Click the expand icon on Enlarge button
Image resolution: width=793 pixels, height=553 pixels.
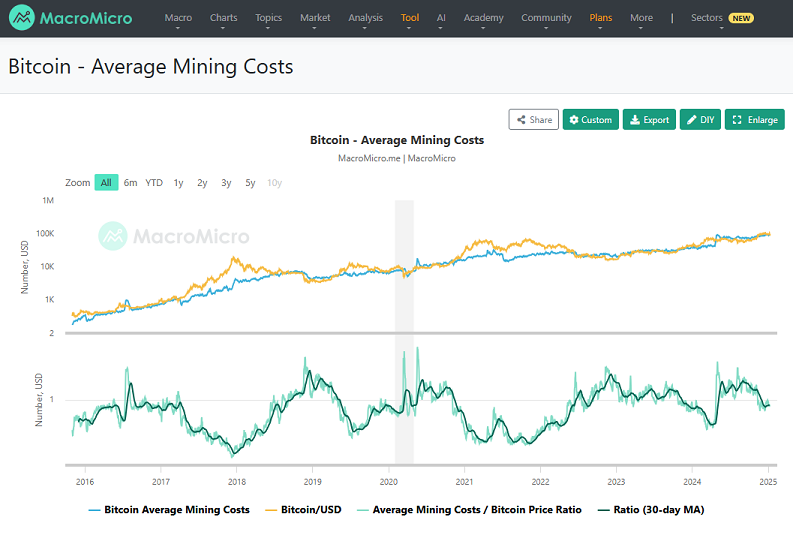coord(737,120)
